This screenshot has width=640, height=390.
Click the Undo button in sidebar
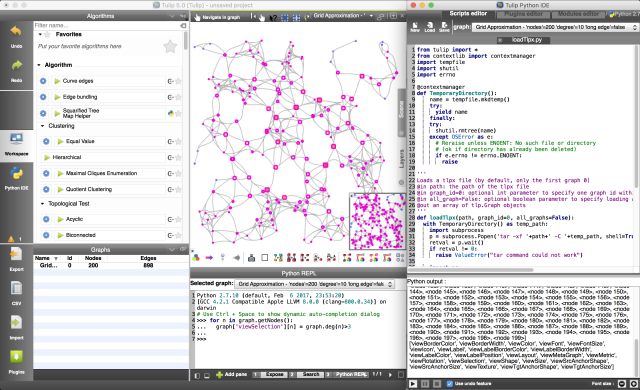click(x=16, y=35)
